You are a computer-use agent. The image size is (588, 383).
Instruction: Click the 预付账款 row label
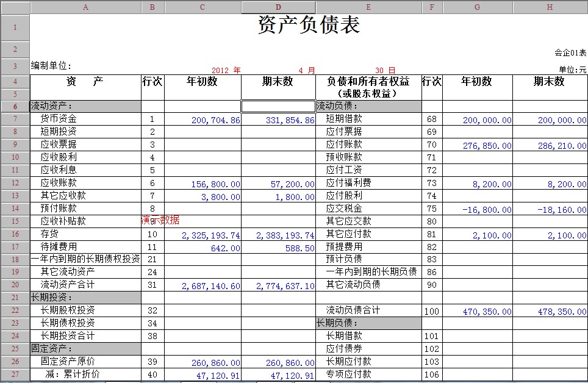59,208
